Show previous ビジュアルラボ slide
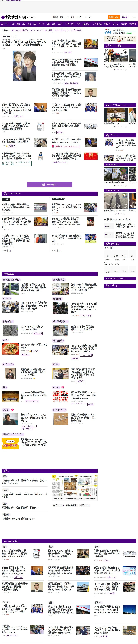 [114, 186]
